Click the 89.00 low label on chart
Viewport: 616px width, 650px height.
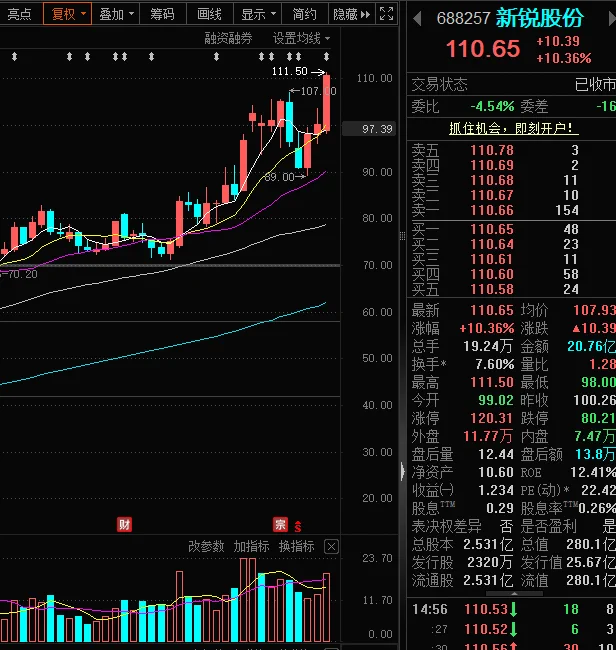pyautogui.click(x=279, y=177)
